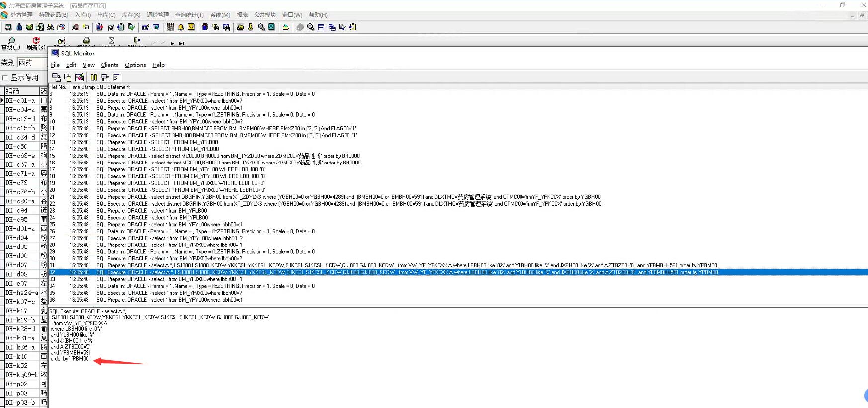Click the 类别 field showing 西药
Screen dimensions: 868x408
(32, 62)
